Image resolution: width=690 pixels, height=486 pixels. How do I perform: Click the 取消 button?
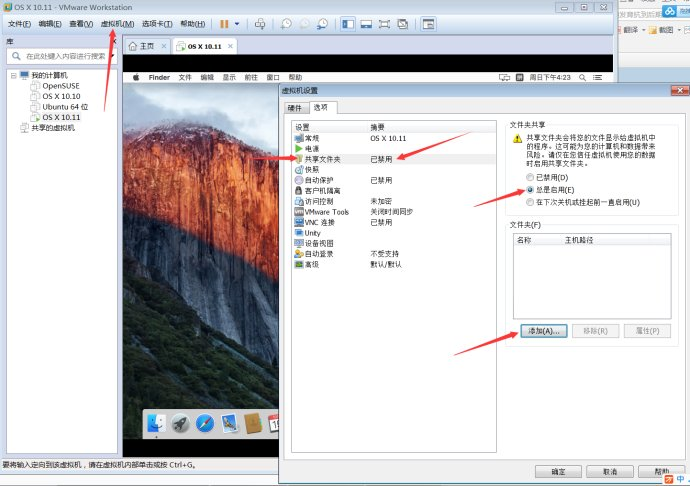point(609,471)
